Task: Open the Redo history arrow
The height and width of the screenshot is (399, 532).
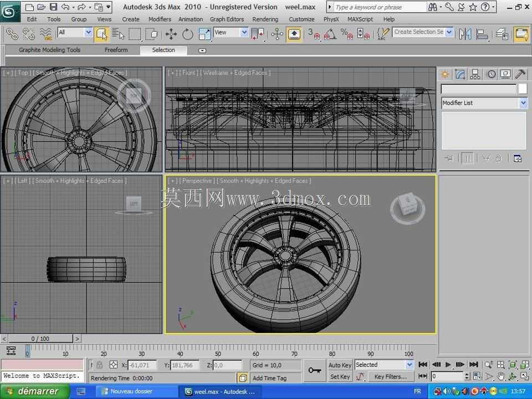Action: (90, 7)
